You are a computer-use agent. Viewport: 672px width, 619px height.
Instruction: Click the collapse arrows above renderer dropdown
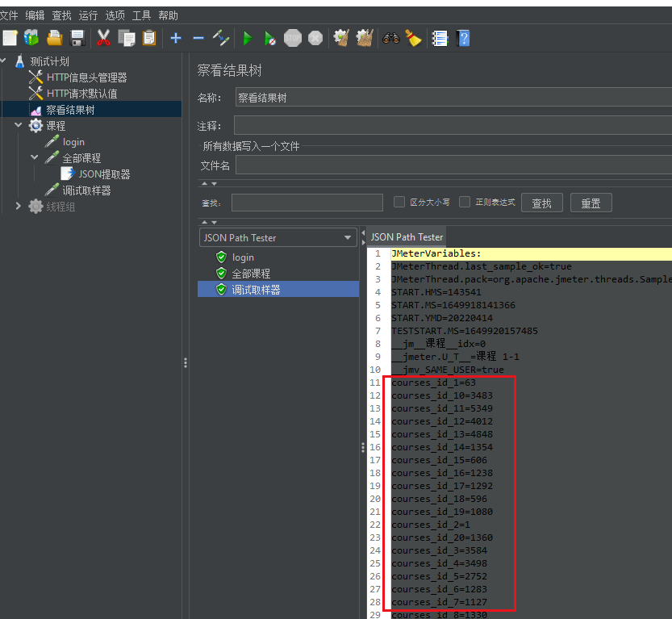209,222
